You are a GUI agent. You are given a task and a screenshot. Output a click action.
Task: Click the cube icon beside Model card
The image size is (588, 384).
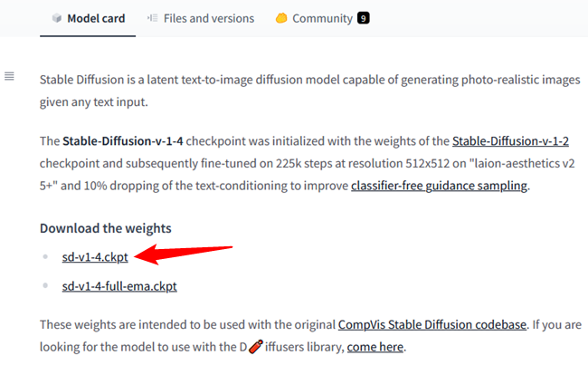click(x=56, y=18)
